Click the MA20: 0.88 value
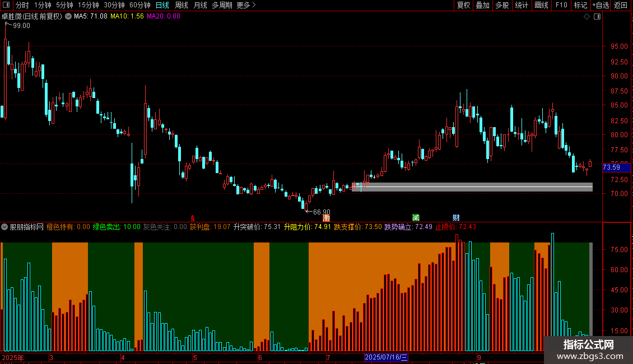The image size is (633, 364). click(164, 16)
